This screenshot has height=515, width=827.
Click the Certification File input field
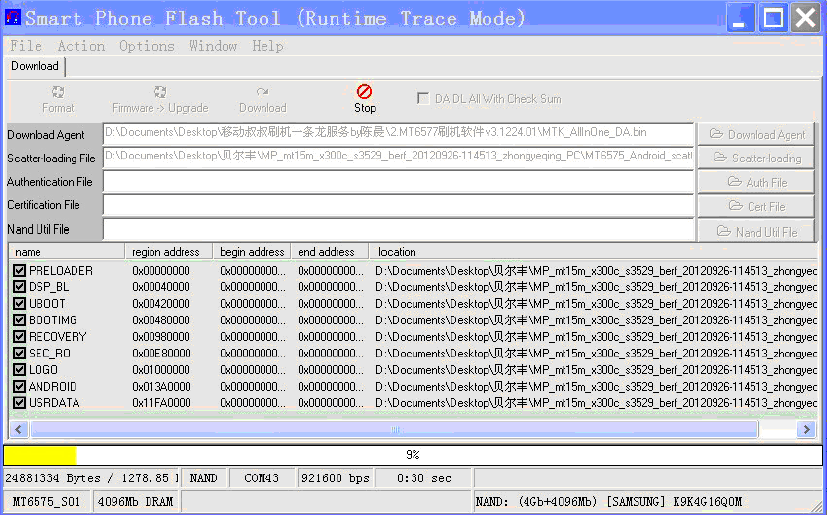click(398, 205)
